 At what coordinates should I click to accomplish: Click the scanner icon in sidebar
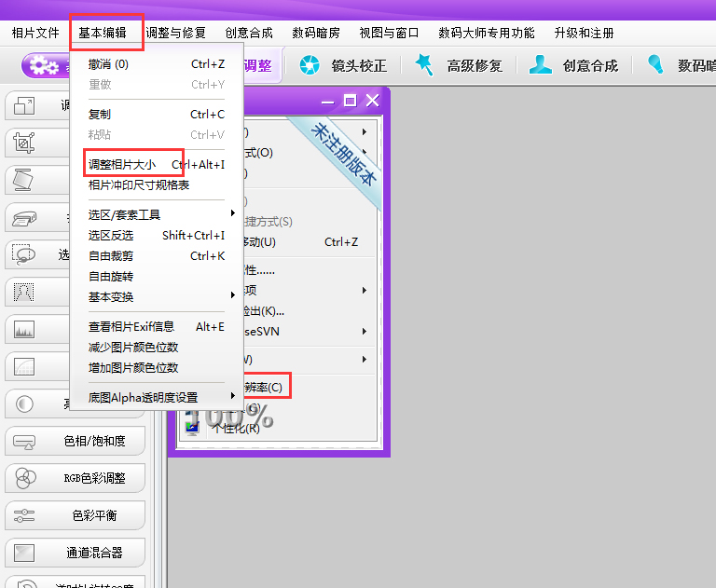point(24,218)
